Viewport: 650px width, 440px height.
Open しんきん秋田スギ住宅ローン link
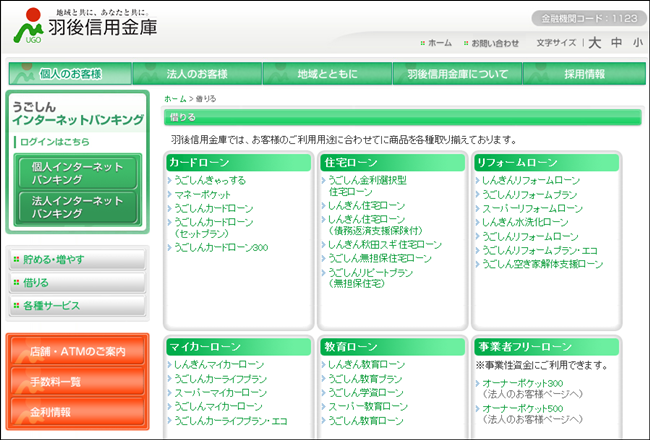click(385, 245)
